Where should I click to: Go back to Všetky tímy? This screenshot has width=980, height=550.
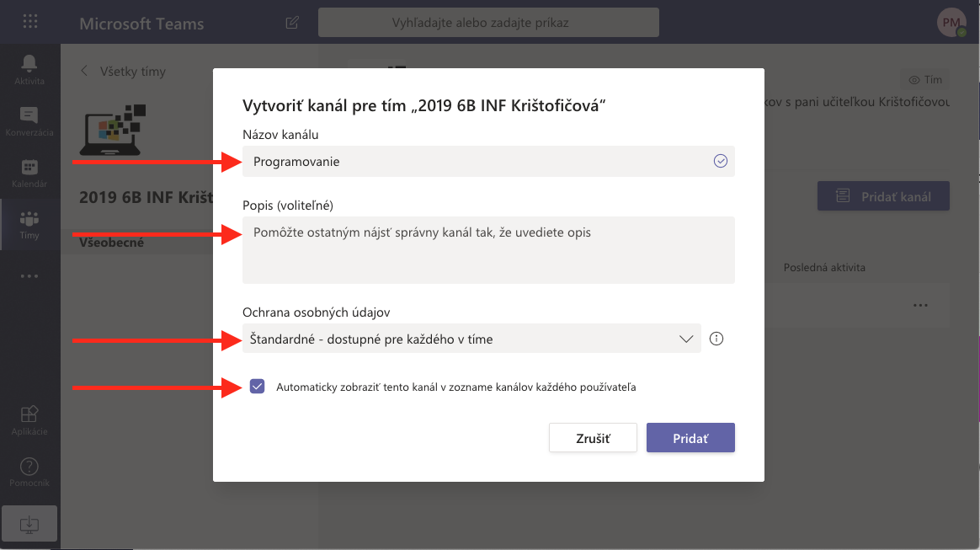(123, 72)
